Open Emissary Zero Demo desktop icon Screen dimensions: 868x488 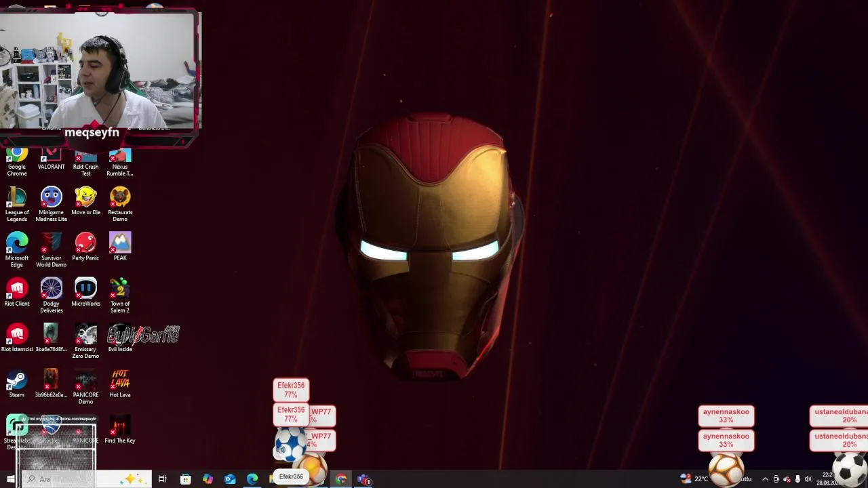[85, 341]
